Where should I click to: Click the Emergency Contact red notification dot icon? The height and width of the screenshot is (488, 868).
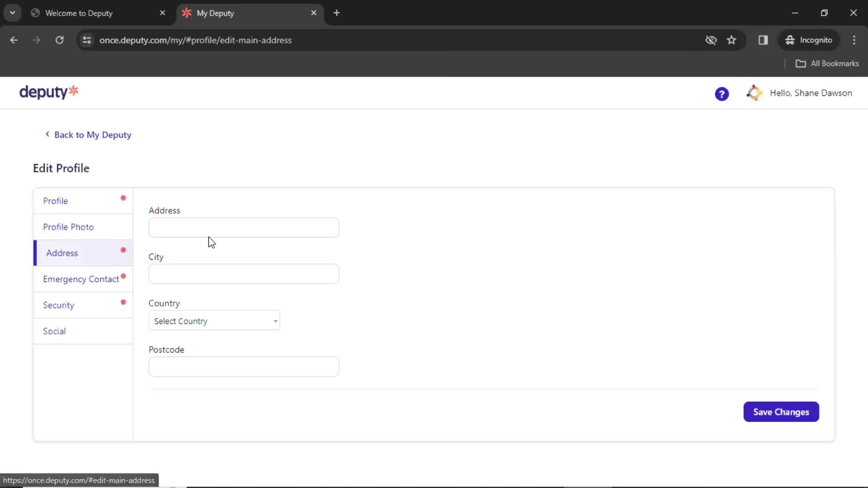point(123,276)
